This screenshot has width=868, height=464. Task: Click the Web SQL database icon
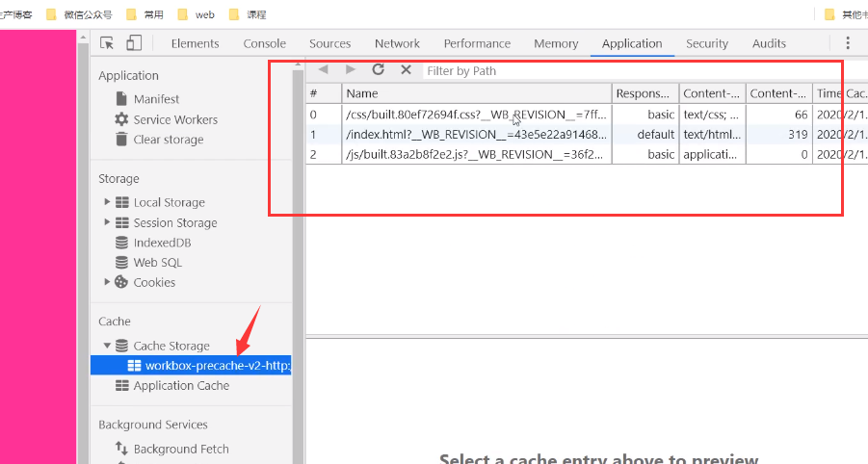tap(121, 262)
